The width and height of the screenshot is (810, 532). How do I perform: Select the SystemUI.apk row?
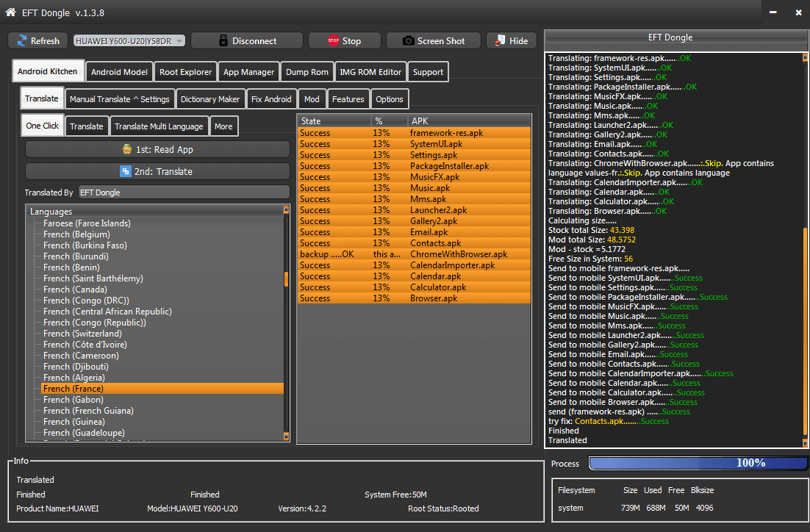pyautogui.click(x=415, y=144)
